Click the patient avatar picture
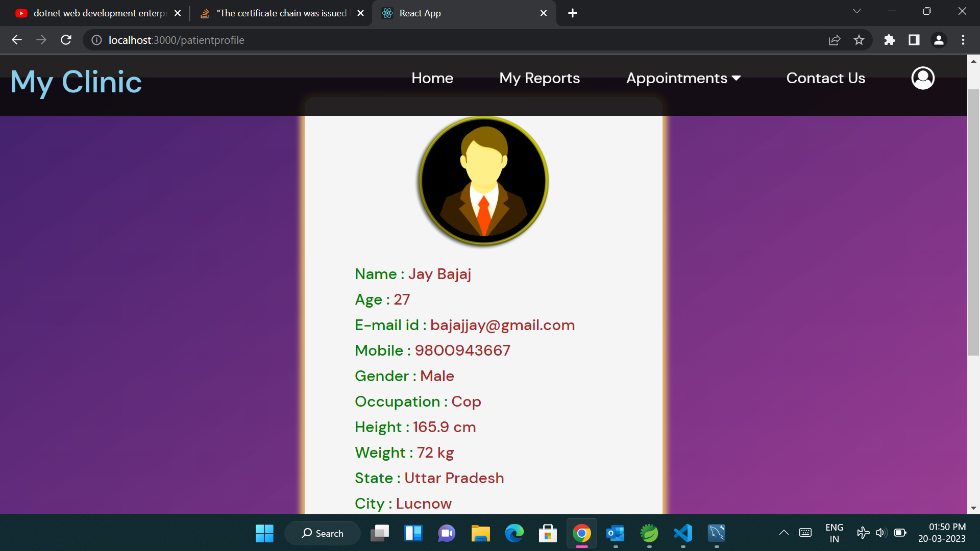 click(483, 181)
